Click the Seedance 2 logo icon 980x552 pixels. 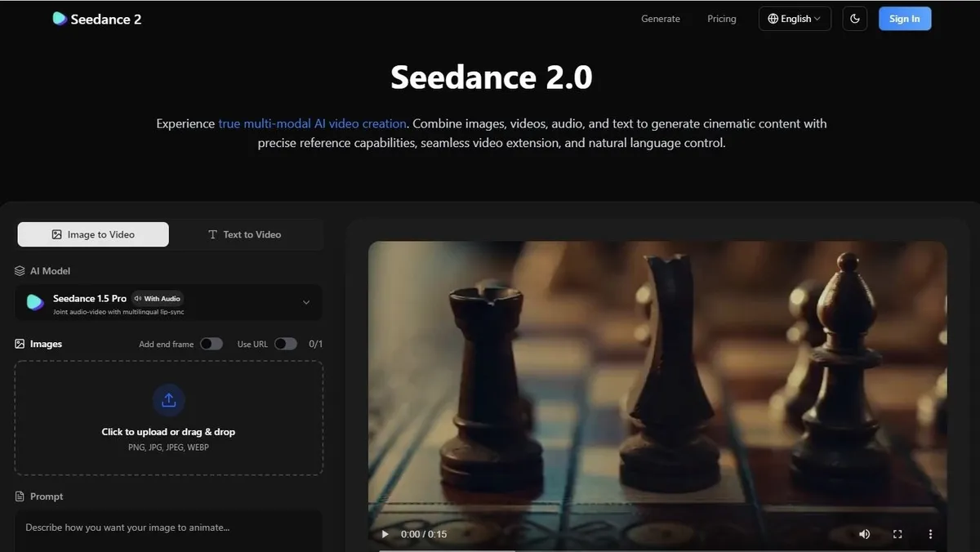pos(60,19)
